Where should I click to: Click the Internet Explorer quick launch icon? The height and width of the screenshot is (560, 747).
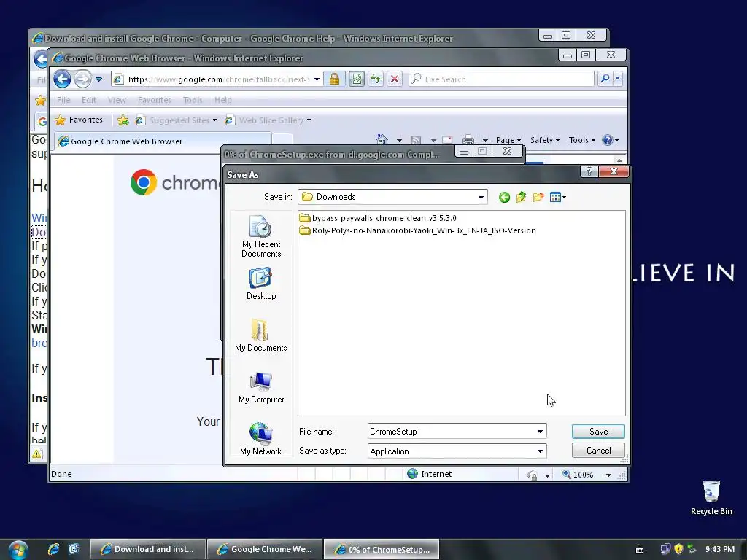(x=53, y=549)
